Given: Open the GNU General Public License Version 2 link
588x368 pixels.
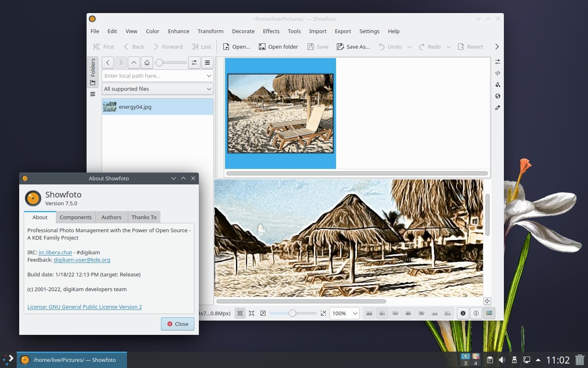Looking at the screenshot, I should pos(85,307).
